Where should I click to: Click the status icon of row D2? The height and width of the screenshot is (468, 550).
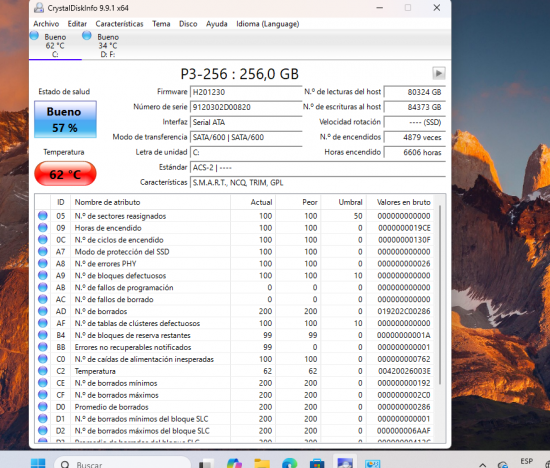[x=43, y=431]
